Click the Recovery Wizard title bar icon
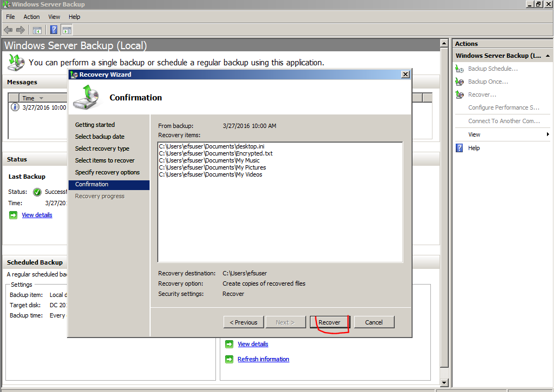 pyautogui.click(x=74, y=75)
